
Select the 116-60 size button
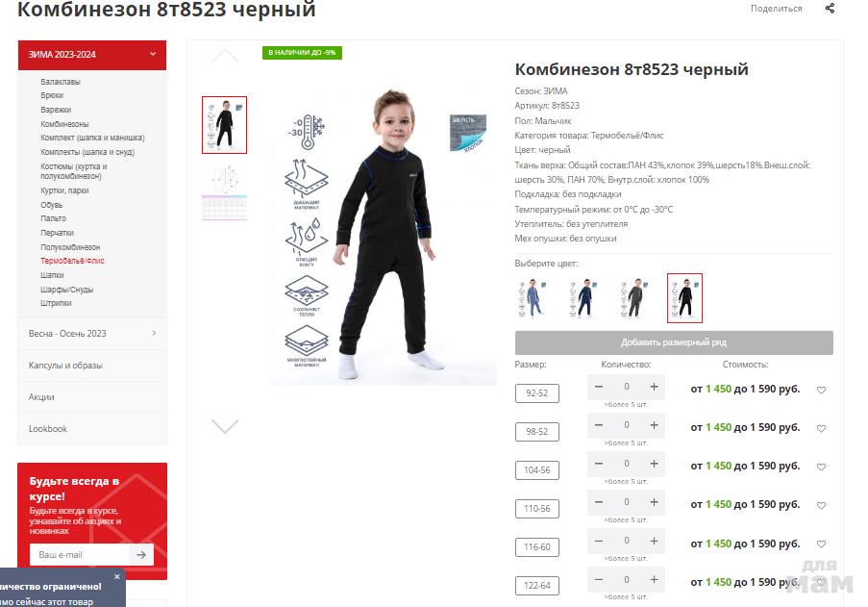pos(537,546)
